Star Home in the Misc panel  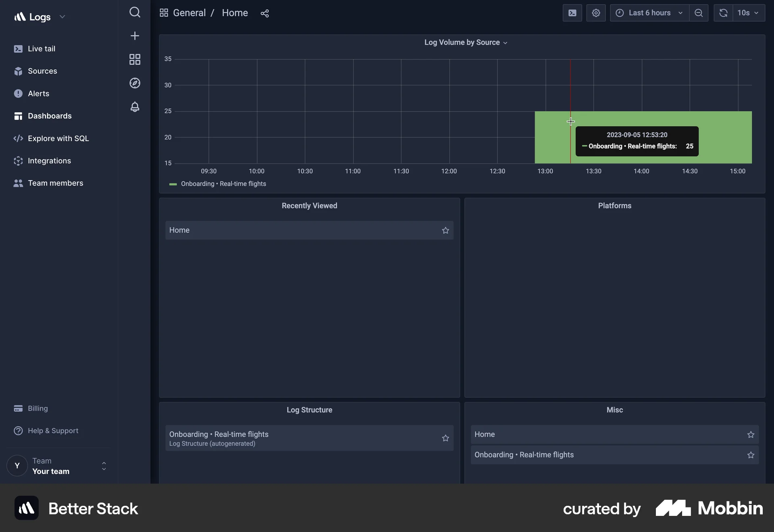(x=751, y=434)
